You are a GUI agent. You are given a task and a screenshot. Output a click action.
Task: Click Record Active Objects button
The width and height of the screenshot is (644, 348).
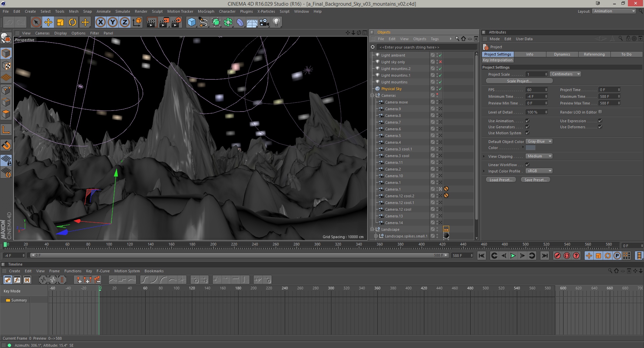point(557,256)
